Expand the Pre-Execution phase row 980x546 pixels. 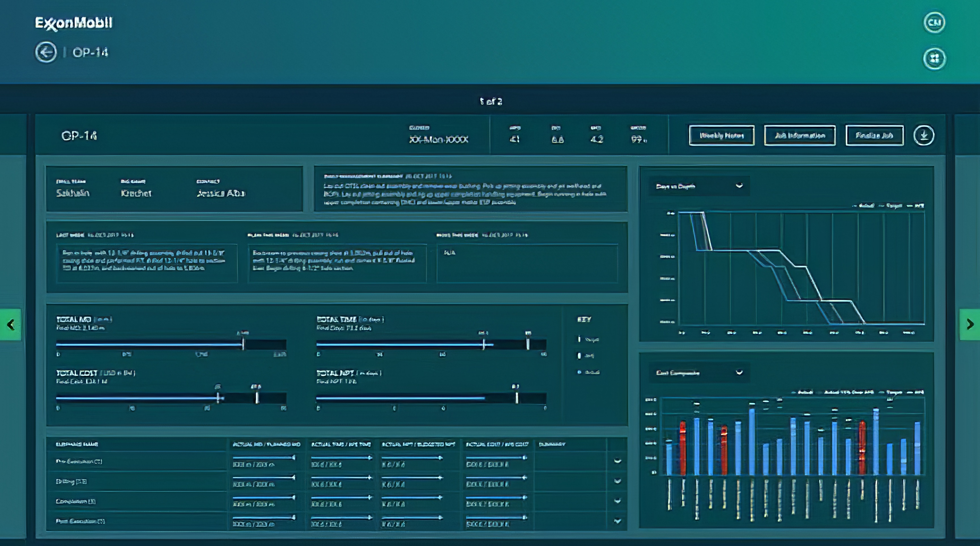click(x=617, y=461)
